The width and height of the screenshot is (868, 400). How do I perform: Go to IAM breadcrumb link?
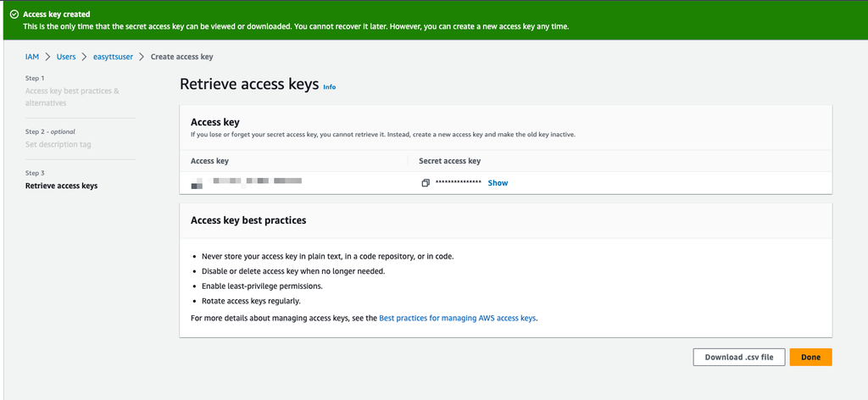32,57
